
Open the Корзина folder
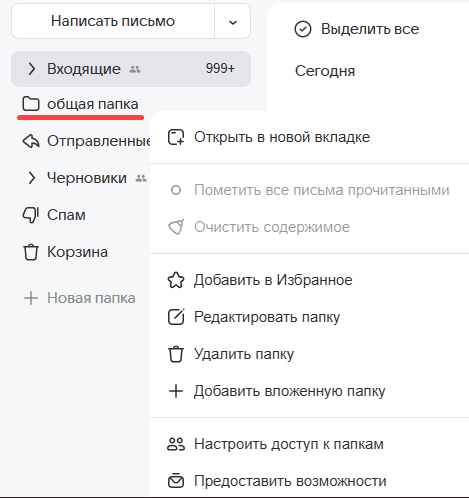77,252
